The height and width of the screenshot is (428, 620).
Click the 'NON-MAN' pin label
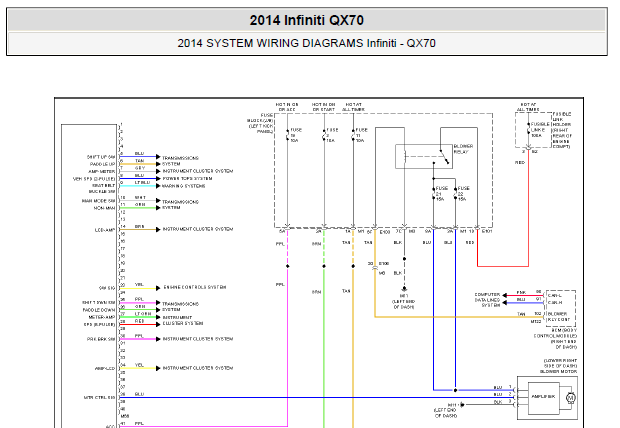click(104, 208)
